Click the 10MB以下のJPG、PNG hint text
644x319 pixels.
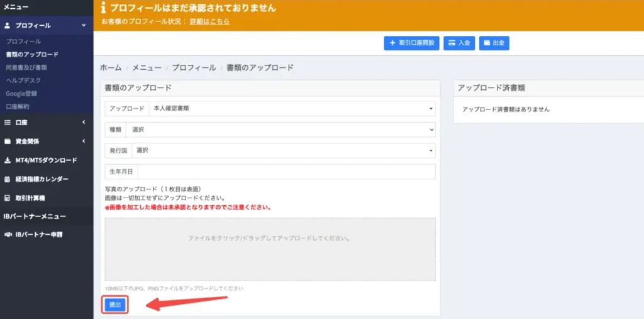coord(174,288)
